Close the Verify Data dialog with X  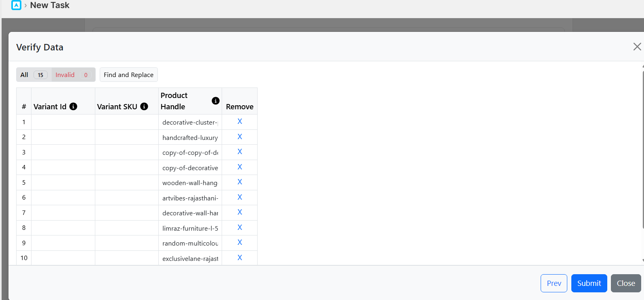click(637, 47)
